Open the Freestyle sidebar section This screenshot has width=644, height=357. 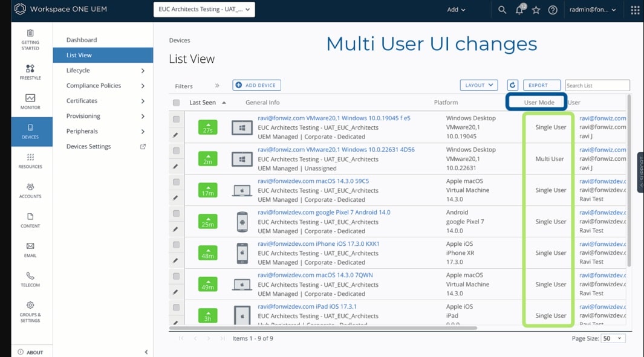coord(30,72)
